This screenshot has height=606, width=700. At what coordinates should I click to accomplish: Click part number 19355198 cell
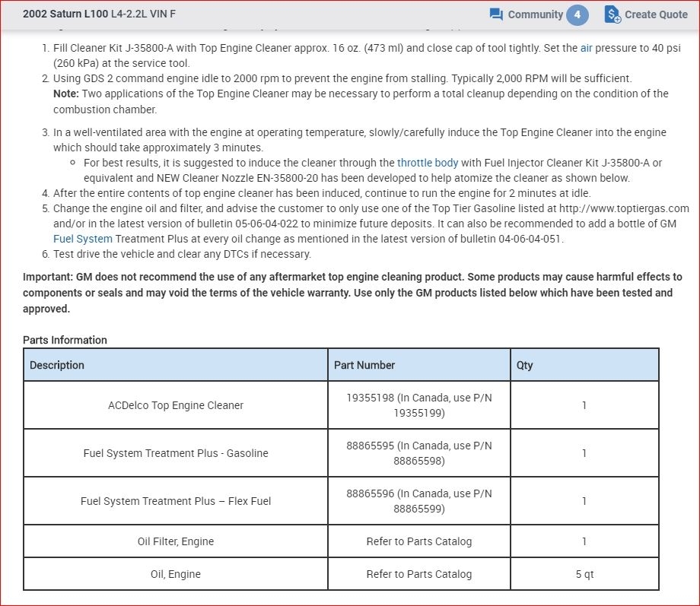pyautogui.click(x=419, y=405)
